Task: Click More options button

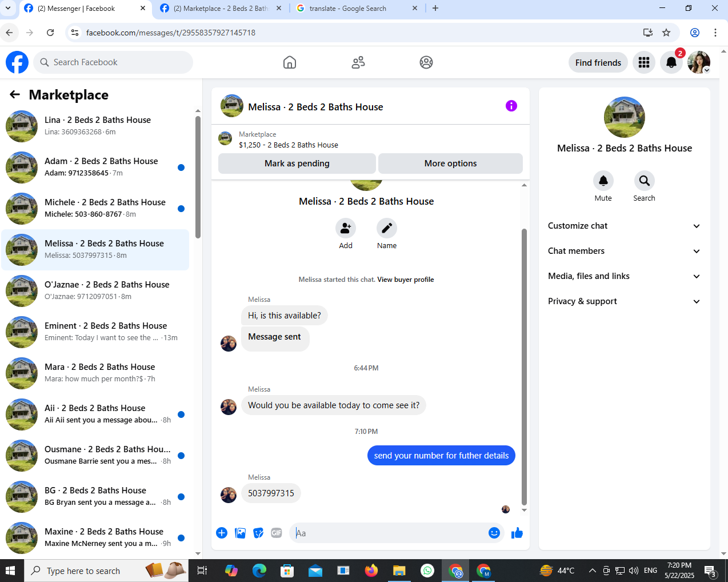Action: [x=450, y=164]
